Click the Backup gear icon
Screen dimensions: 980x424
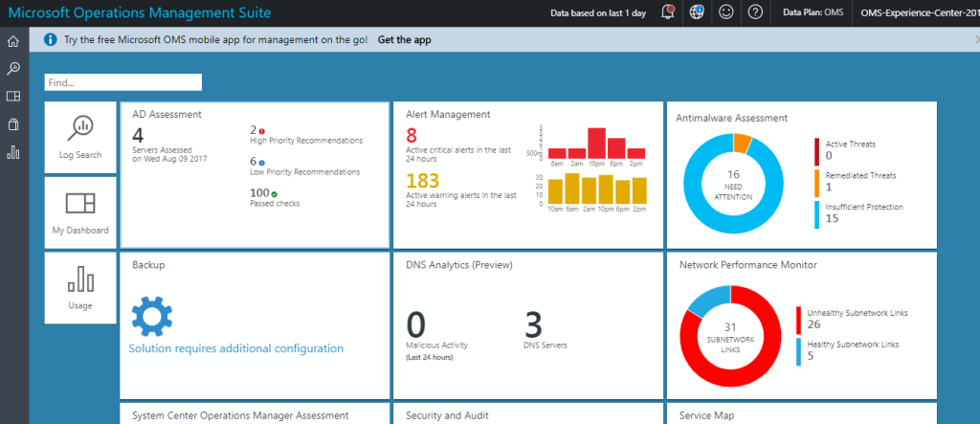click(152, 317)
